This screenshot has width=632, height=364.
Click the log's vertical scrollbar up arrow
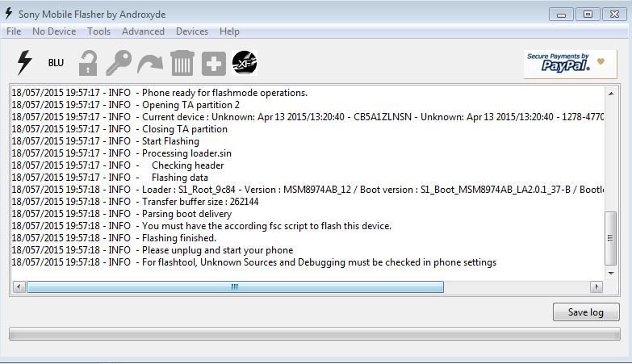pyautogui.click(x=611, y=94)
